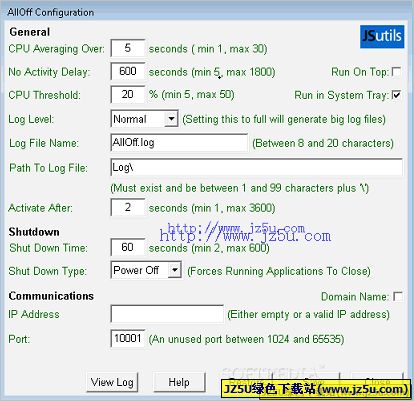
Task: Click the 'Either empty or a valid IP address' hint
Action: pyautogui.click(x=308, y=315)
